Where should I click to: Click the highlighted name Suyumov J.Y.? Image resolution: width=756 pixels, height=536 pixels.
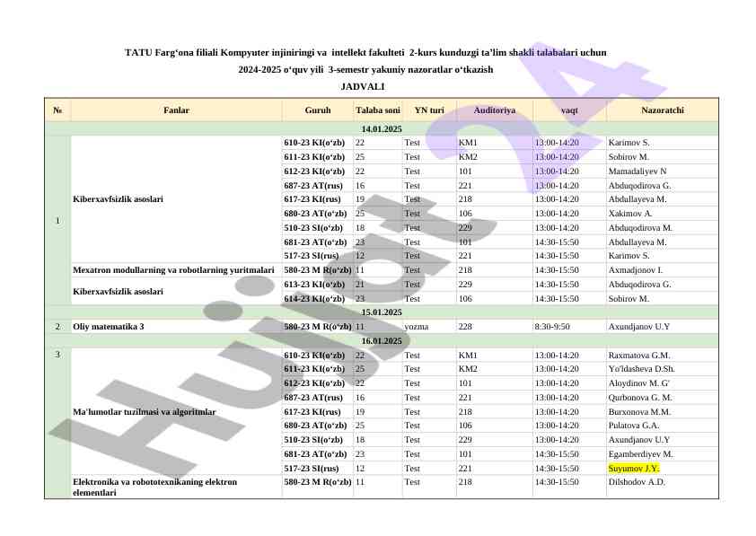click(x=634, y=468)
